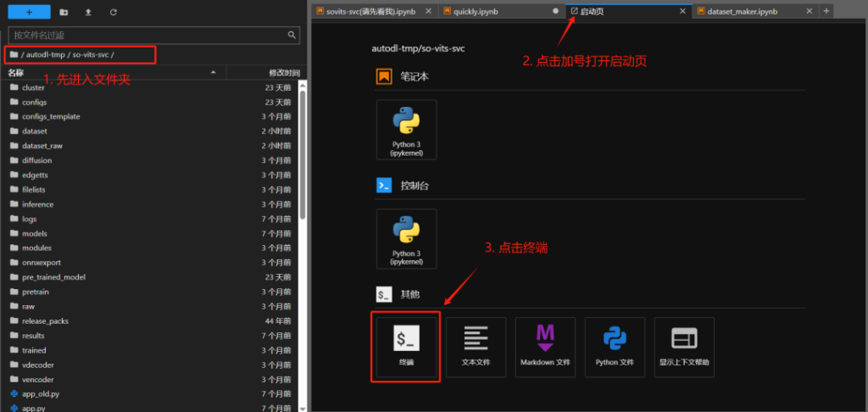Sort files by the 名称 column header
This screenshot has width=868, height=412.
(x=17, y=73)
